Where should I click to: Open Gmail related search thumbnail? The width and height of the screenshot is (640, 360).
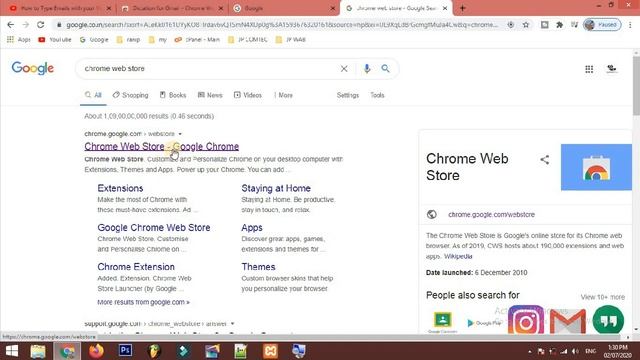pos(568,321)
